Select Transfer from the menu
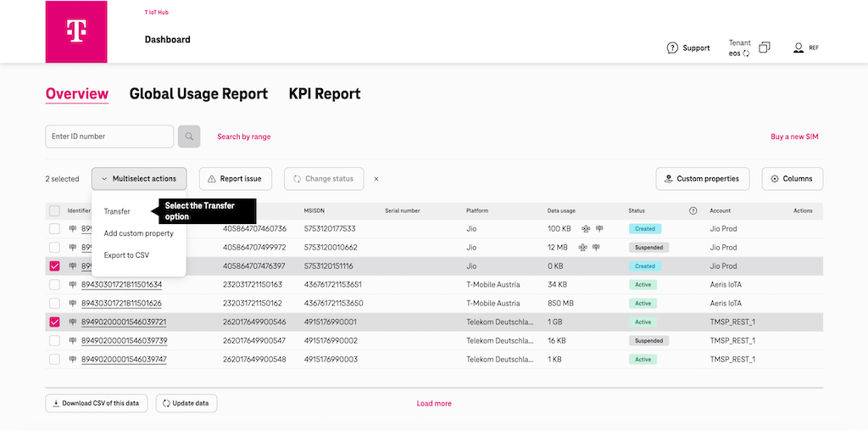Viewport: 868px width, 431px height. (x=117, y=211)
